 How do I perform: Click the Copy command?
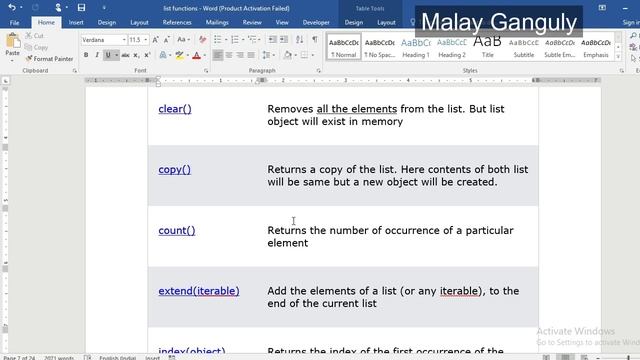click(x=36, y=47)
